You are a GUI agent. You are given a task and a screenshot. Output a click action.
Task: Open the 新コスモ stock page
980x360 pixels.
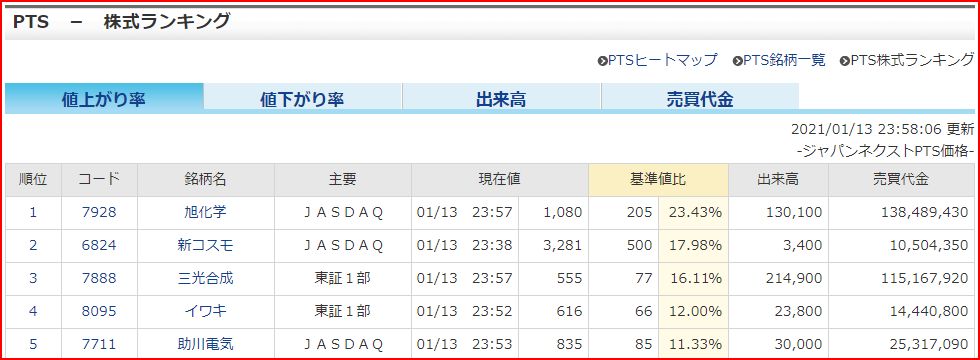[x=205, y=246]
